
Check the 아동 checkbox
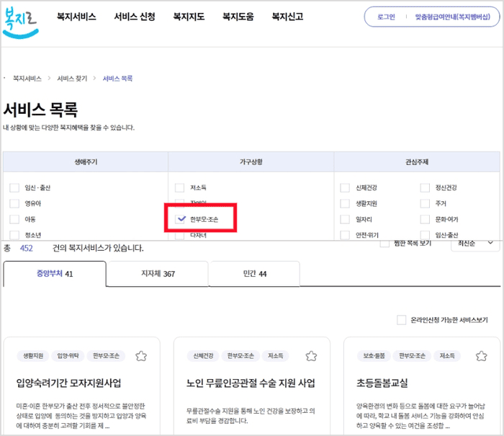click(x=14, y=219)
